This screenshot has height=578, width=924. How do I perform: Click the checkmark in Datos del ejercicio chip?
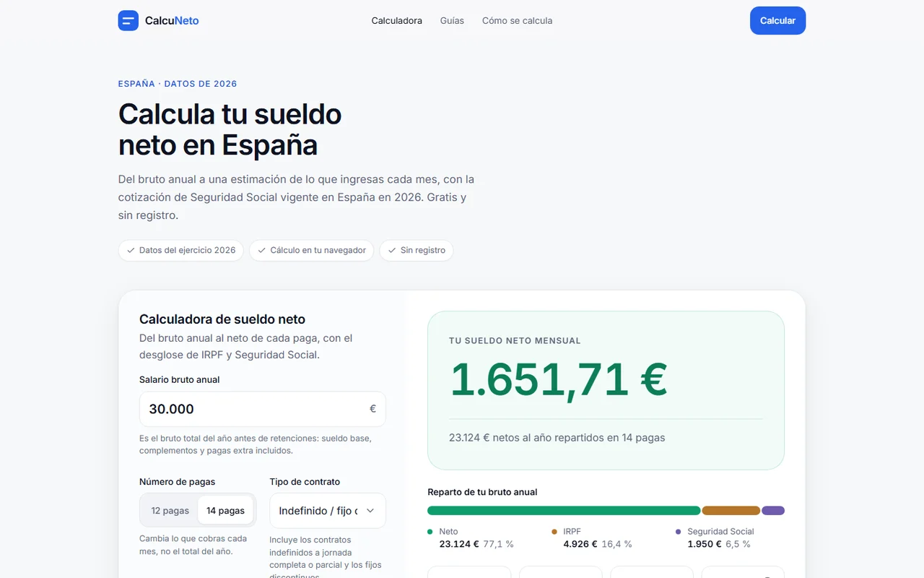131,250
